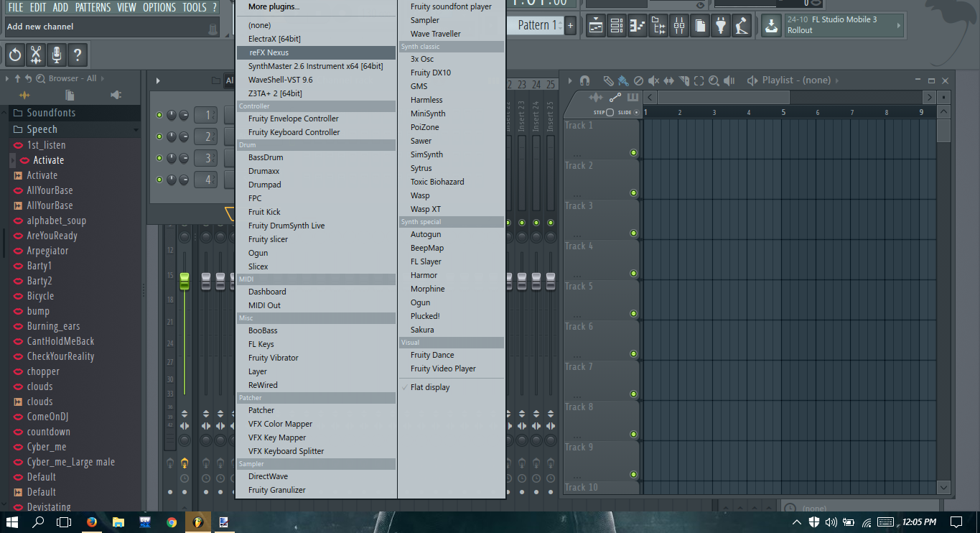Screen dimensions: 980x533
Task: Open the audio editor scissors icon
Action: [x=35, y=55]
